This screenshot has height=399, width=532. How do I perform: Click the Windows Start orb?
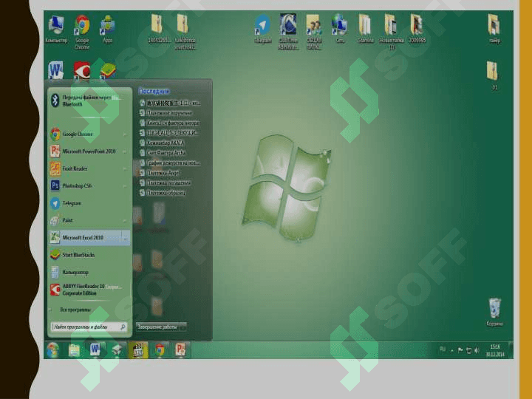click(53, 350)
